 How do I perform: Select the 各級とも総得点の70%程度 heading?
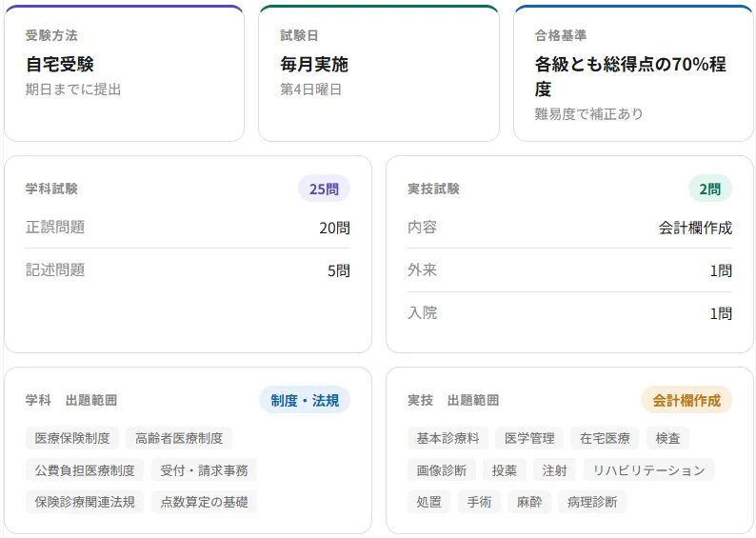(x=630, y=76)
